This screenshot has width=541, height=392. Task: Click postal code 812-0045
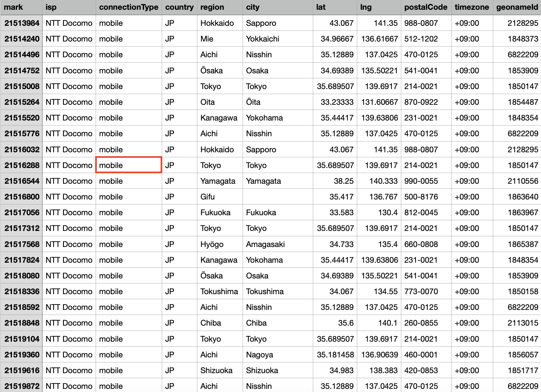click(x=426, y=212)
